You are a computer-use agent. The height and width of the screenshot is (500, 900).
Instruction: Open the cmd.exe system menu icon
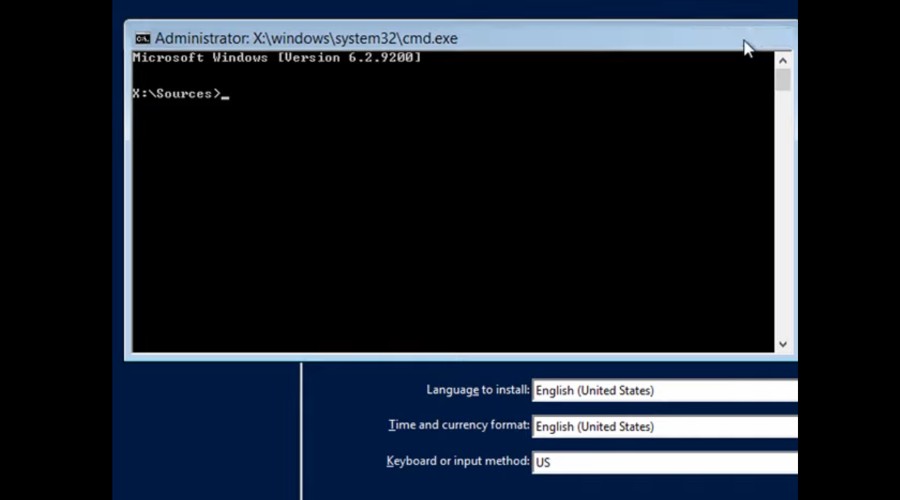pos(142,38)
